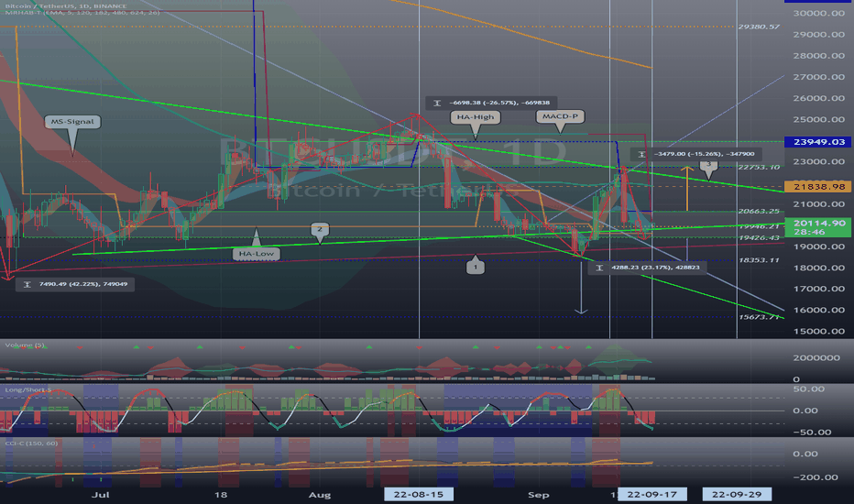Select the callout numbered 3

coord(708,164)
